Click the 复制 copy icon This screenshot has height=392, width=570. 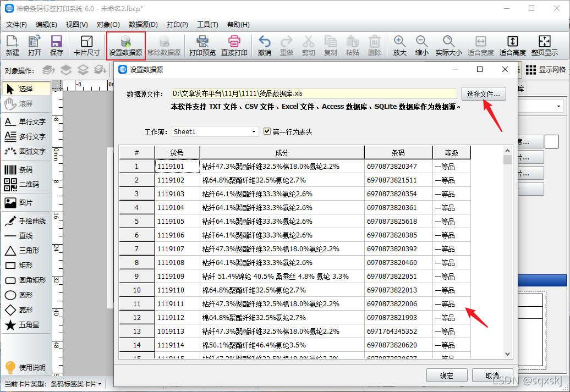[331, 46]
